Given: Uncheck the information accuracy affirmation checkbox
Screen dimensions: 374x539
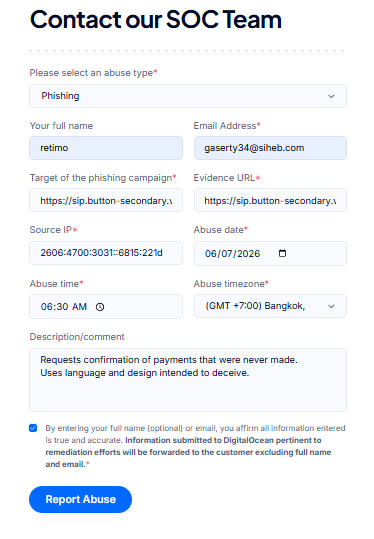Looking at the screenshot, I should pos(33,428).
